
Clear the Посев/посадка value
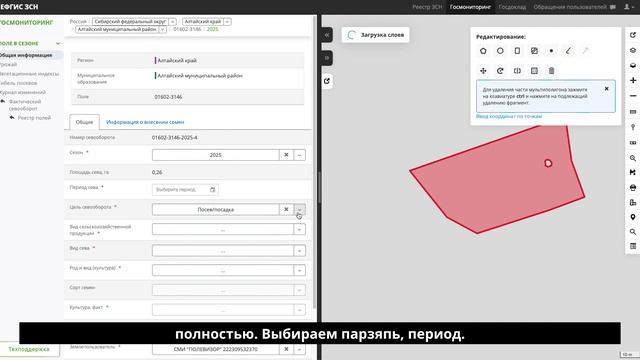[286, 209]
